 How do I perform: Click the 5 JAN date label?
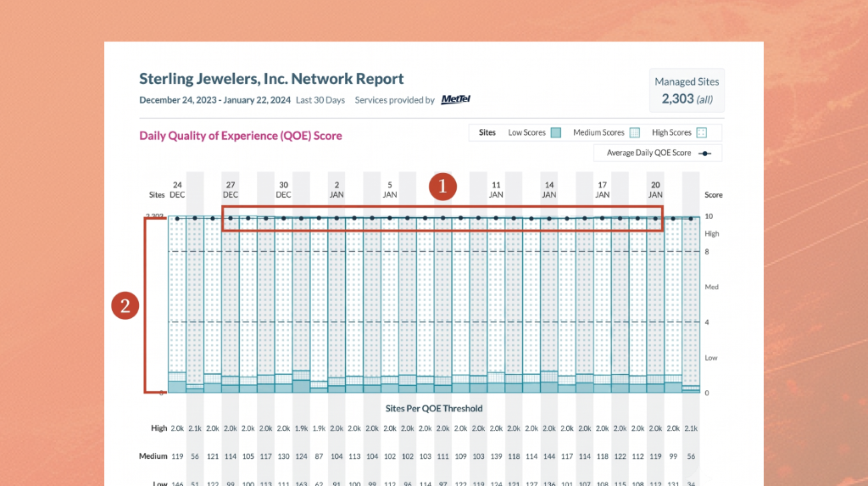tap(390, 189)
